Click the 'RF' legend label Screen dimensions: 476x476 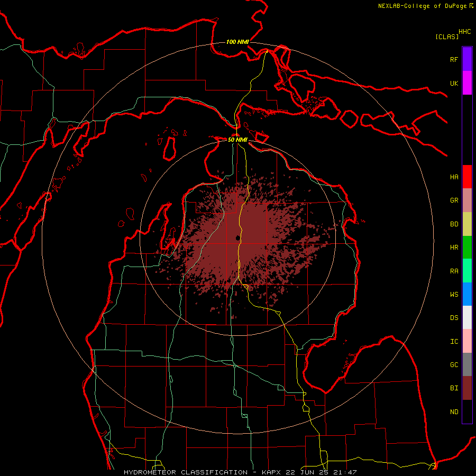coord(454,59)
